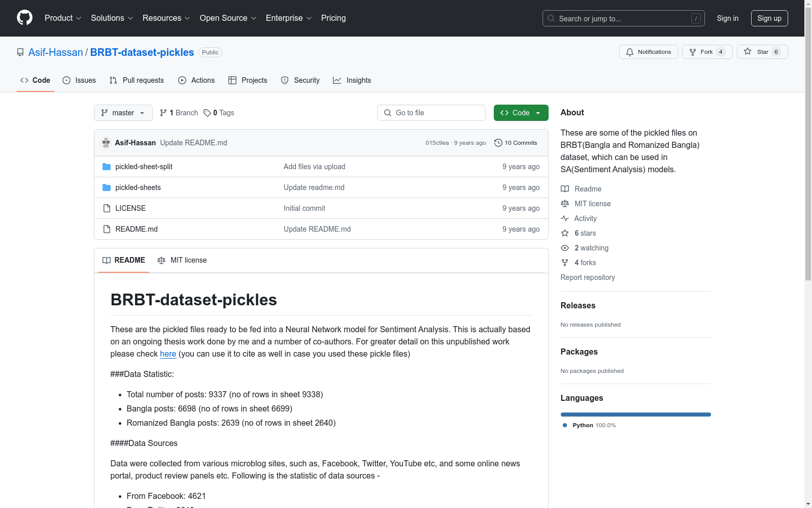Click the Pricing link
Screen dimensions: 812x508
coord(333,18)
